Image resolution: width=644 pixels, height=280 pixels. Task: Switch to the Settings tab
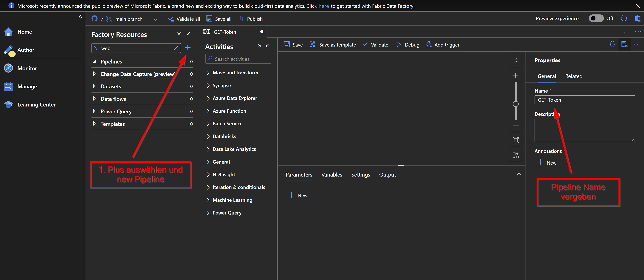(x=360, y=175)
